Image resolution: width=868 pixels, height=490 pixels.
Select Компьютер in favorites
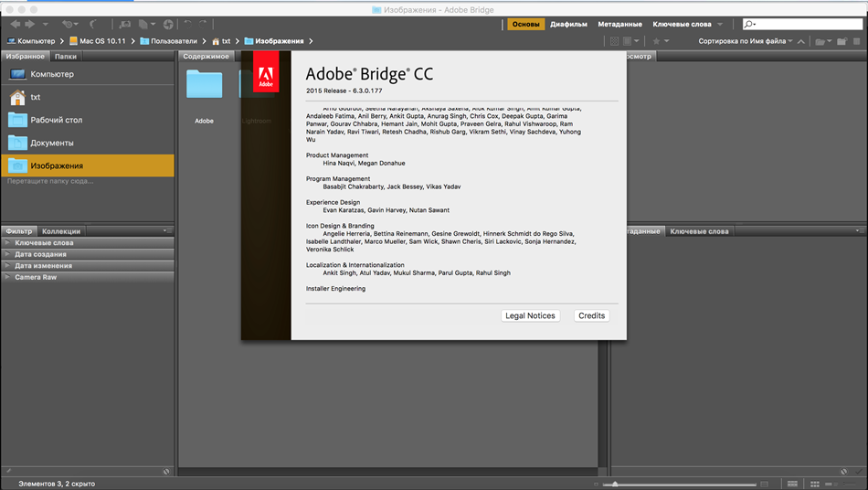[88, 74]
